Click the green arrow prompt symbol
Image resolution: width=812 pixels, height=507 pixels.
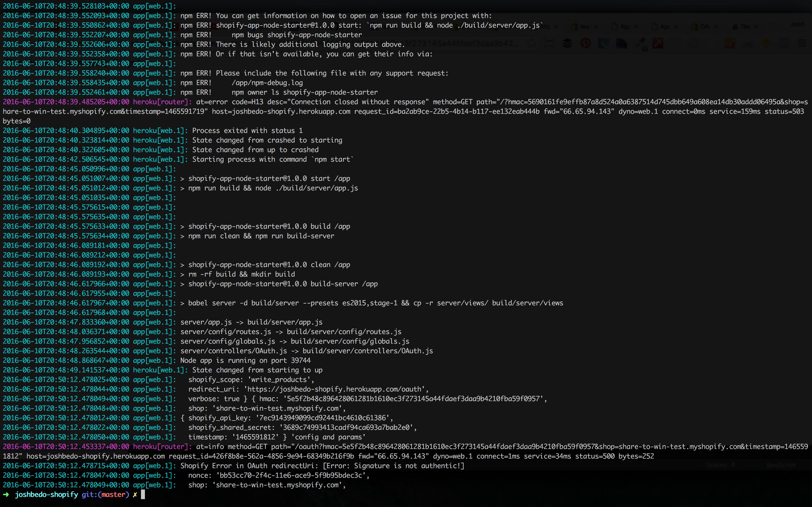(x=6, y=495)
